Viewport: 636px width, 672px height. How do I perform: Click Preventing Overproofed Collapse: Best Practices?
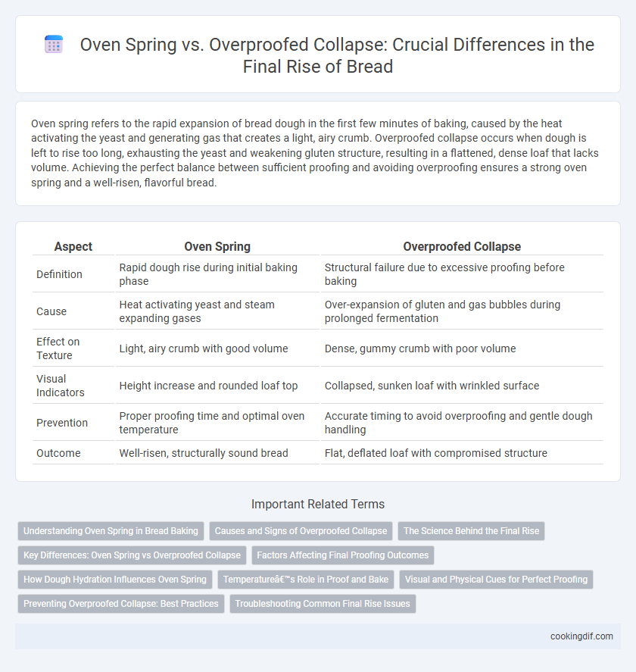(x=121, y=603)
